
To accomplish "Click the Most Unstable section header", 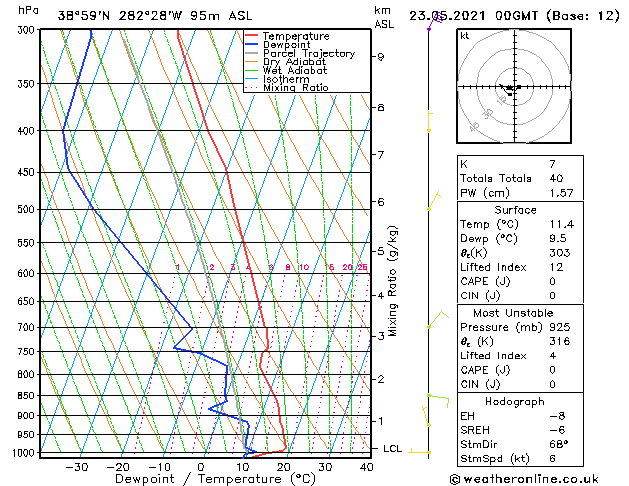I will click(513, 313).
